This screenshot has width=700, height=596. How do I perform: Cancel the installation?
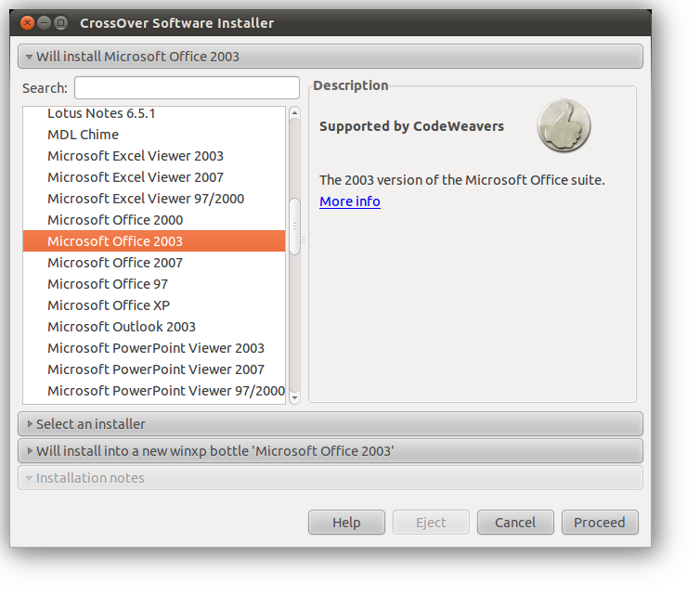515,523
